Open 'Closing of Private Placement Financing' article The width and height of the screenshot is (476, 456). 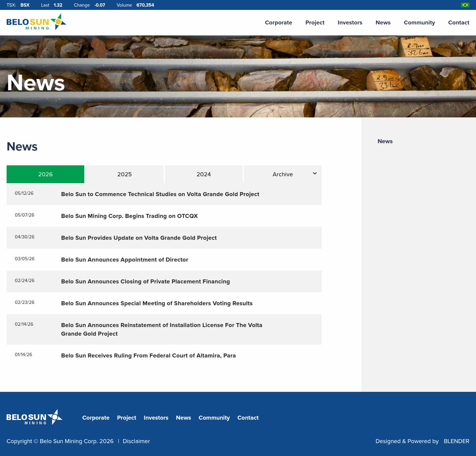click(145, 281)
